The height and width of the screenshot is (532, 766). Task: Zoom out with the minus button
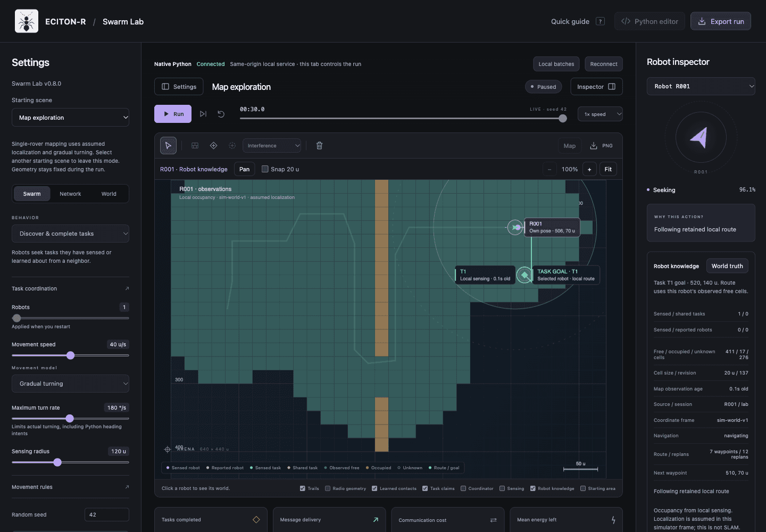pyautogui.click(x=549, y=169)
